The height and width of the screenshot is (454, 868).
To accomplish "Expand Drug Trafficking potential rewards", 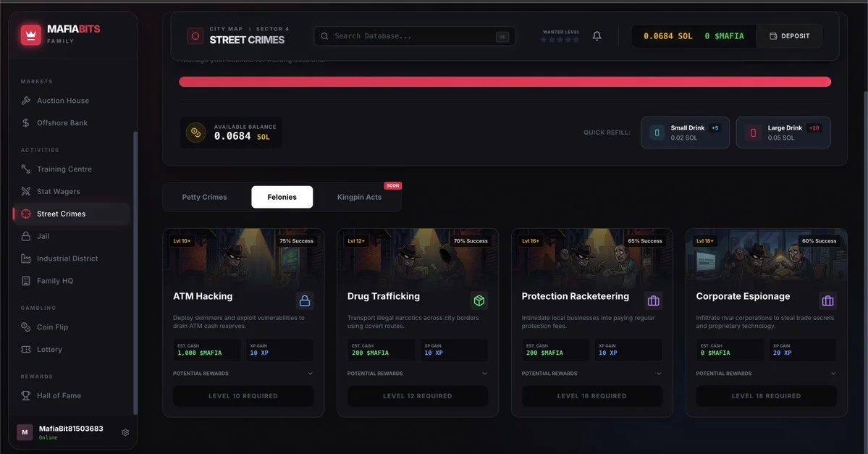I will tap(418, 374).
